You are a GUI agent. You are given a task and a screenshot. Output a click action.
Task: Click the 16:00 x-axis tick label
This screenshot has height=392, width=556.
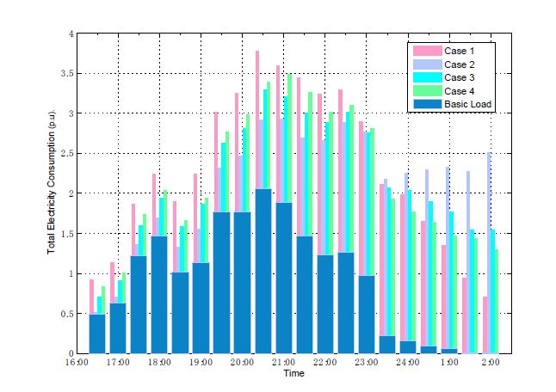tap(77, 364)
